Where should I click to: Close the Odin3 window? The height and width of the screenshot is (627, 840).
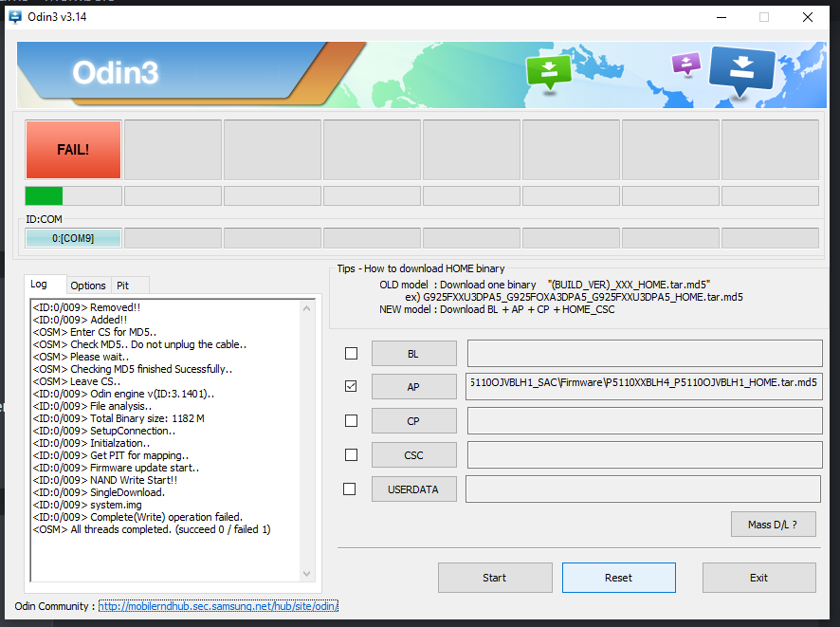(808, 17)
